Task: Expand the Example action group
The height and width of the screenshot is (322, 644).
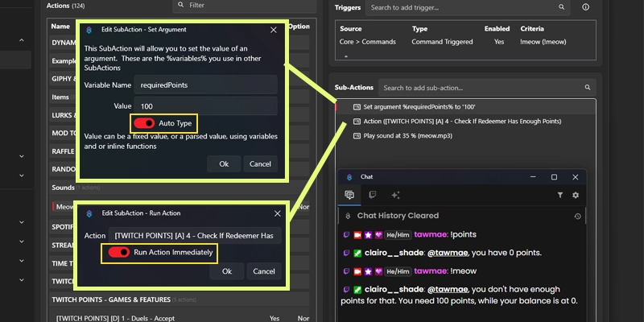Action: 64,61
